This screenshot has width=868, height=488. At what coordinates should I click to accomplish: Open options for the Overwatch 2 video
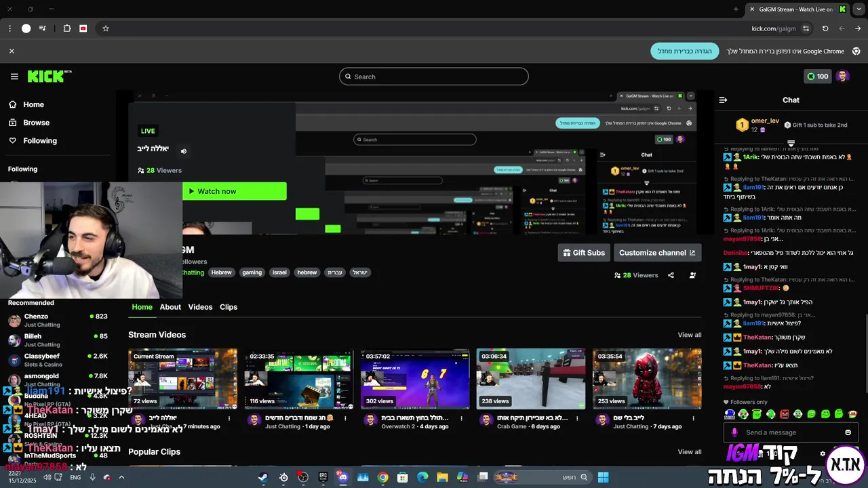click(461, 418)
